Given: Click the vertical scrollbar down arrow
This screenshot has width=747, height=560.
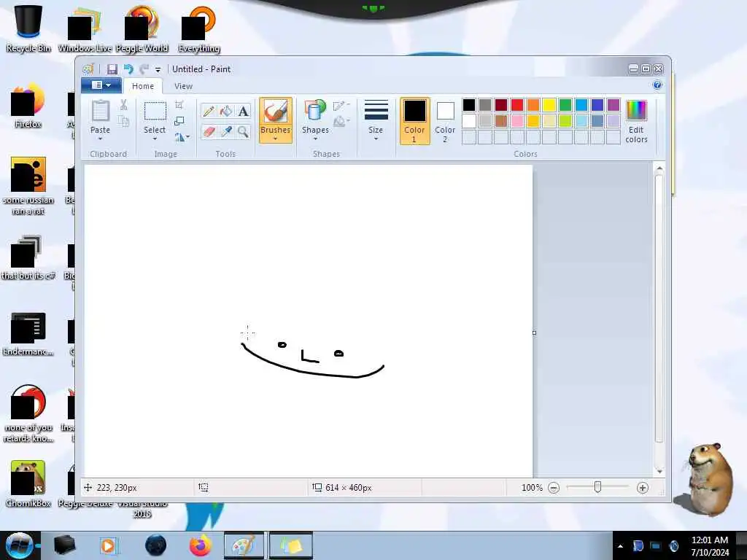Looking at the screenshot, I should coord(659,471).
